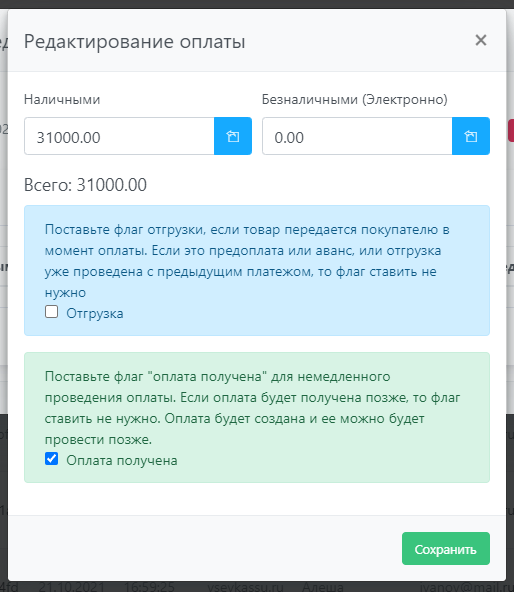Click the fill-amount icon next to Безналичными field
The width and height of the screenshot is (514, 592).
pos(471,136)
